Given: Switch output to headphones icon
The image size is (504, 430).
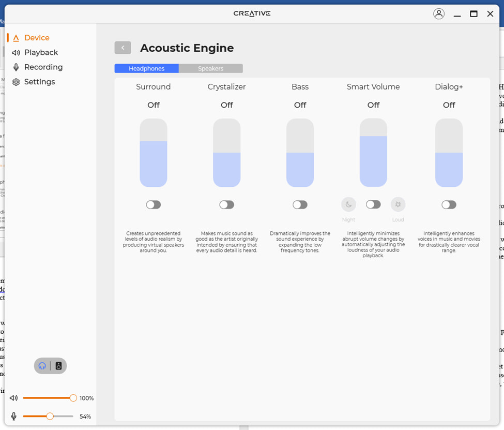Looking at the screenshot, I should 43,366.
